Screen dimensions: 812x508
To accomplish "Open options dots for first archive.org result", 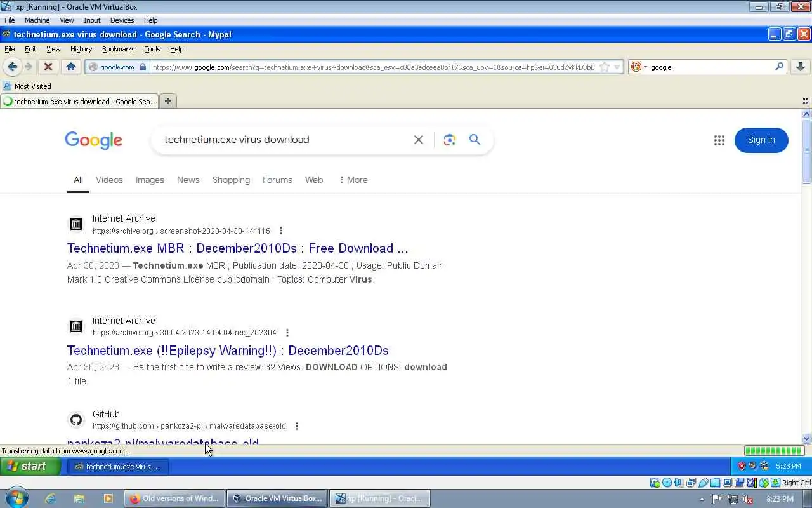I will pyautogui.click(x=281, y=231).
